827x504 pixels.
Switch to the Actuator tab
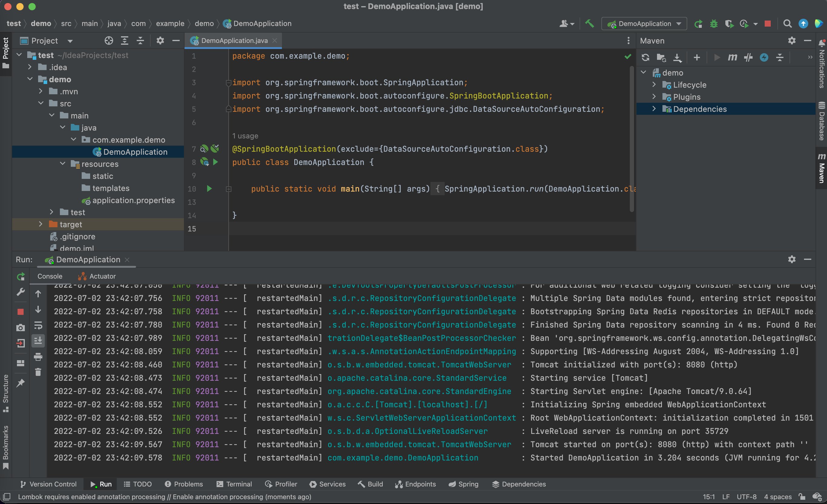[97, 276]
